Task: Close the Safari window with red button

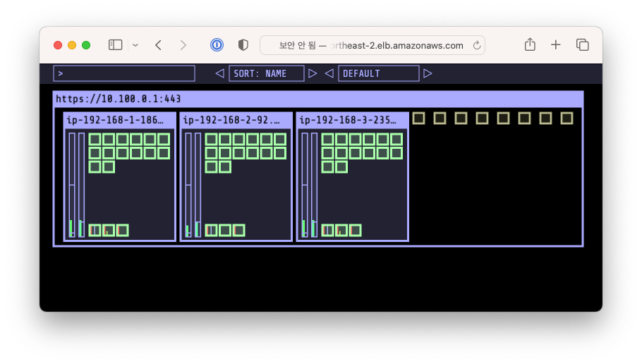Action: [58, 45]
